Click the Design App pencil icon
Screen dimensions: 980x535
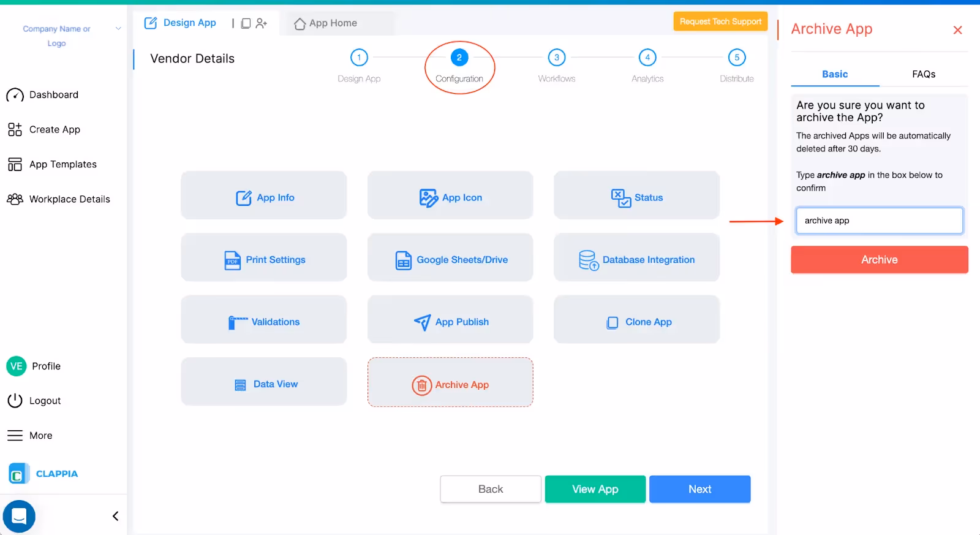[151, 23]
